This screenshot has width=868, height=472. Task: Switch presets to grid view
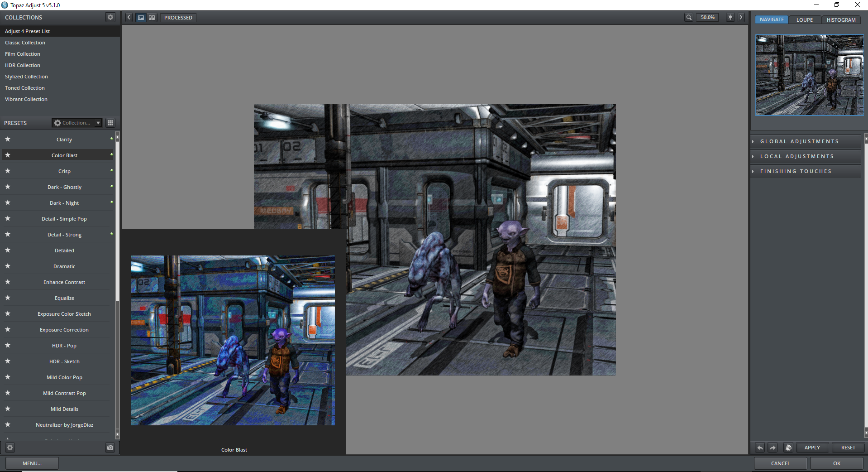[110, 123]
